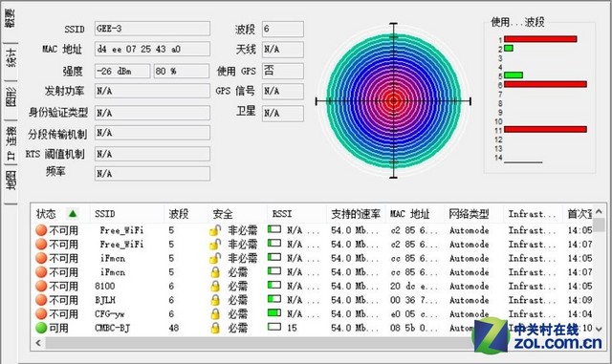Select MAC cell '20 dc e...' in 8100 row

coord(413,286)
